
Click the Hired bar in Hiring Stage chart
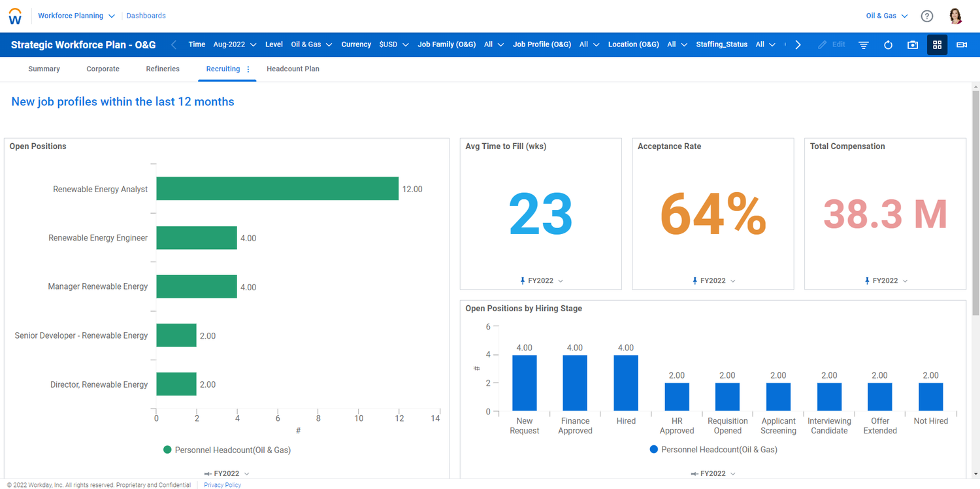pos(626,383)
